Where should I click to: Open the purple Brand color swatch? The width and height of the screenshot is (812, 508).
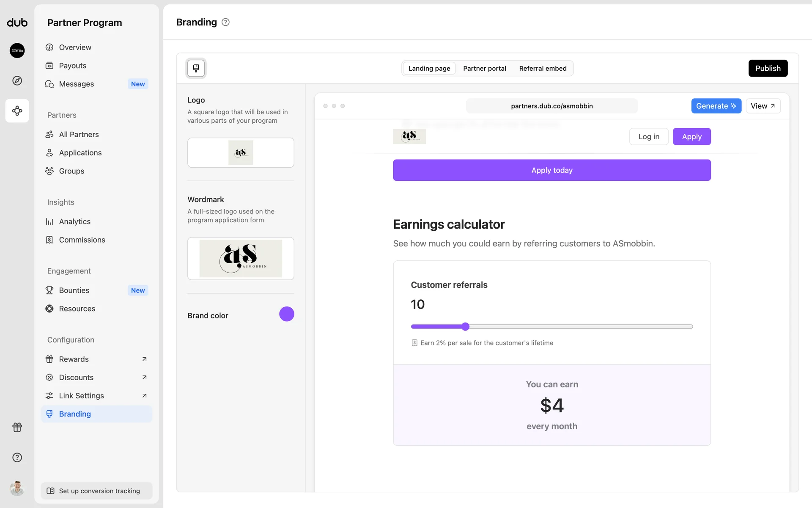[x=286, y=314]
